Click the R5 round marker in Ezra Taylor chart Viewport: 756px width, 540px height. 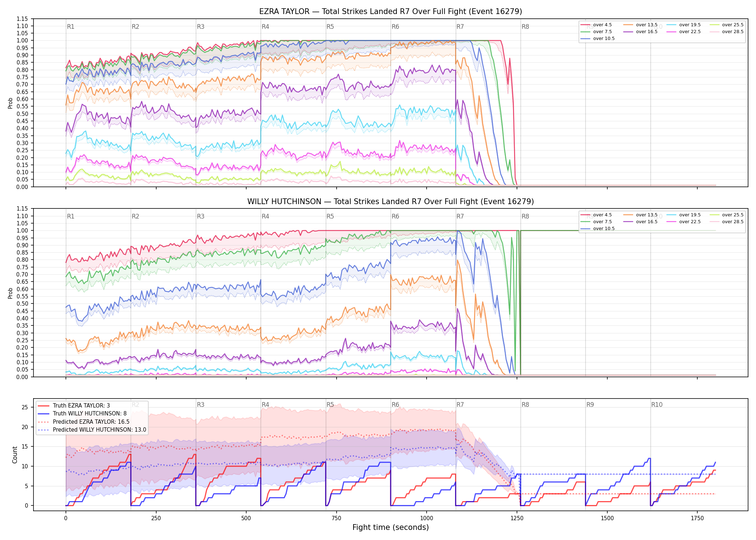coord(330,27)
